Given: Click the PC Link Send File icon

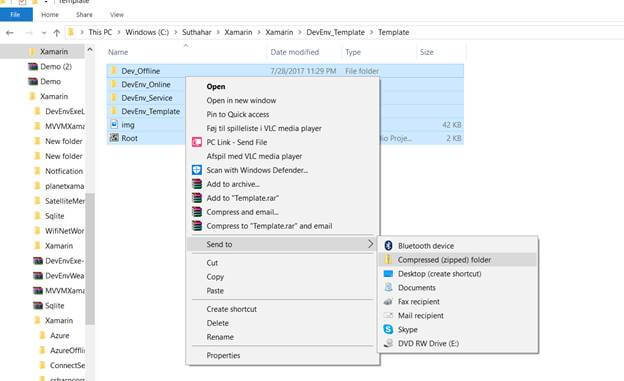Looking at the screenshot, I should pos(197,142).
